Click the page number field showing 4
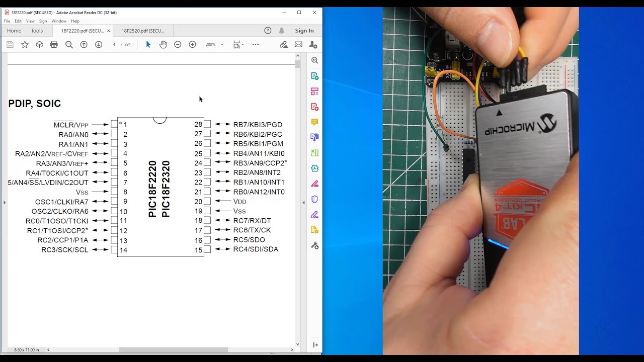The image size is (644, 362). click(x=114, y=45)
